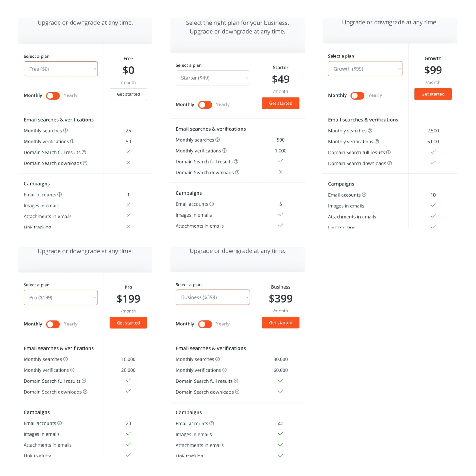The height and width of the screenshot is (476, 476).
Task: Open the Growth ($99) plan dropdown
Action: pyautogui.click(x=365, y=69)
